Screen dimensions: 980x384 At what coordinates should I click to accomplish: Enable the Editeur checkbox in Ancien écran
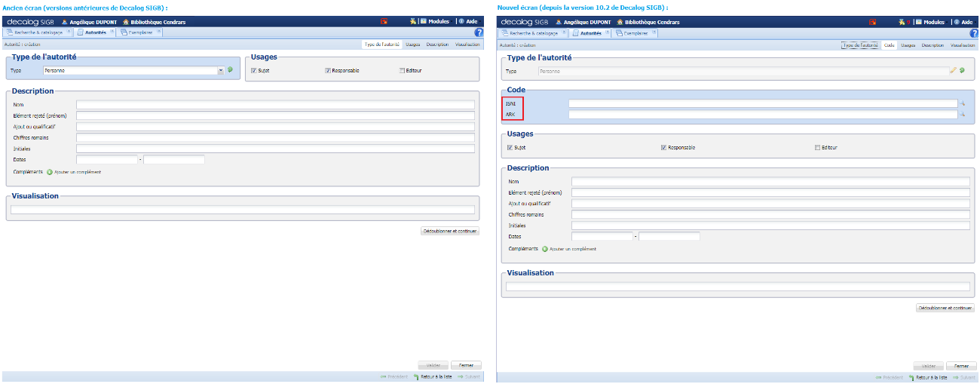click(x=402, y=70)
